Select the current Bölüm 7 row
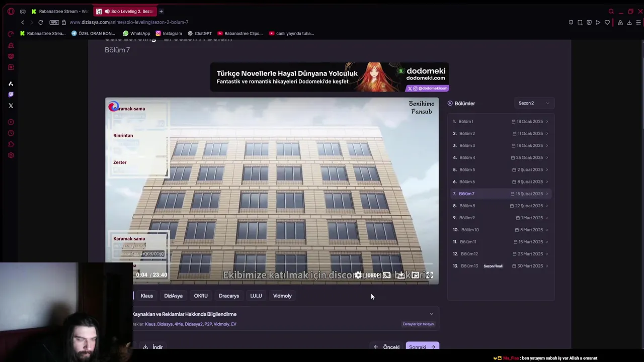The width and height of the screenshot is (644, 362). pyautogui.click(x=500, y=194)
